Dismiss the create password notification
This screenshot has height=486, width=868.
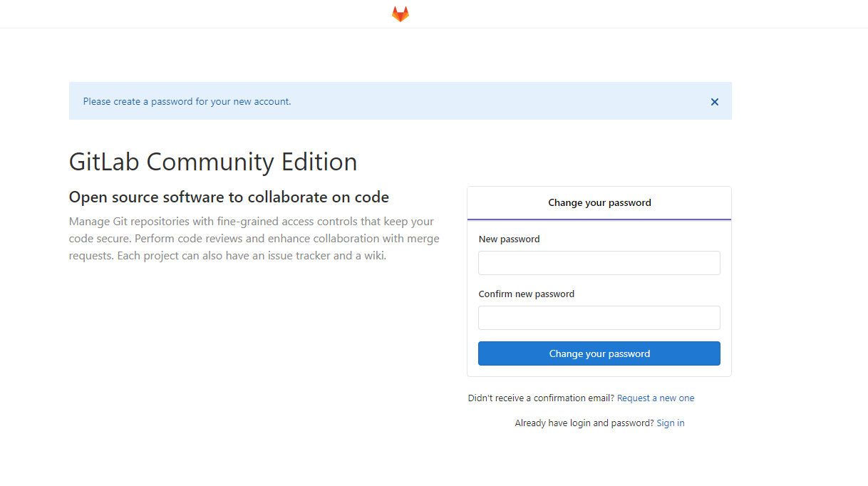tap(715, 102)
